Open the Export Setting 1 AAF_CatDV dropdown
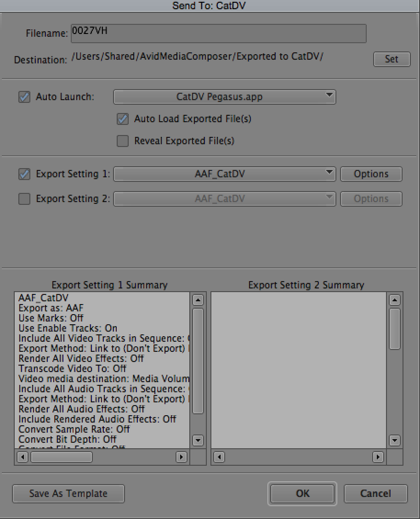The height and width of the screenshot is (519, 420). (225, 174)
